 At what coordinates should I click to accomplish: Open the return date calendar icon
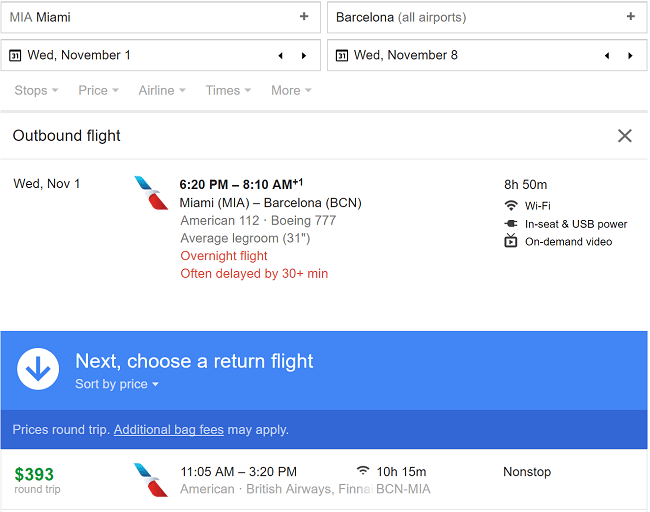(x=342, y=55)
